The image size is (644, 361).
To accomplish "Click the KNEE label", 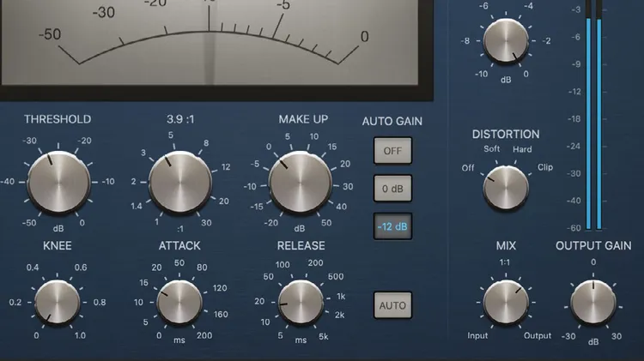I will click(57, 246).
